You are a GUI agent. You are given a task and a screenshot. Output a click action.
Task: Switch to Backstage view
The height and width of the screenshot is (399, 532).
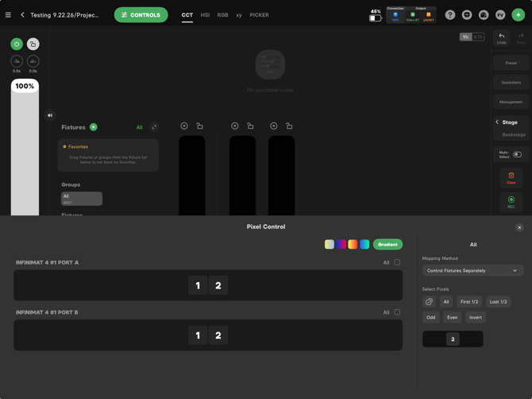(x=514, y=134)
